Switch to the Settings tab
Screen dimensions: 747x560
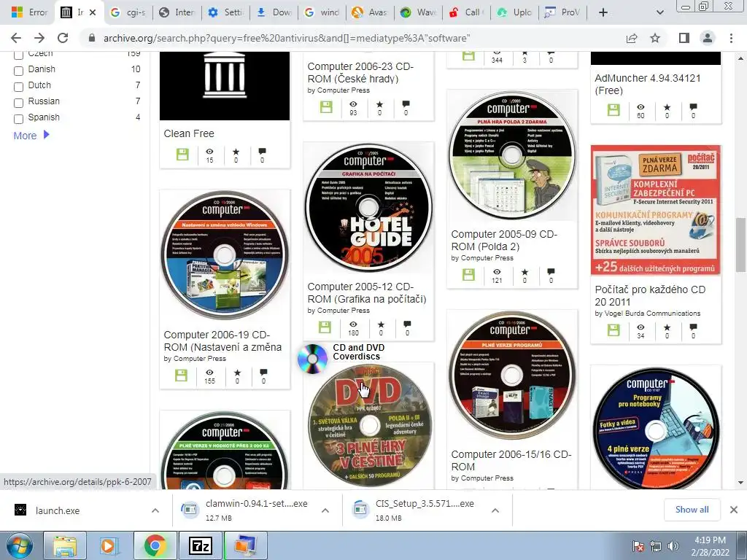coord(226,12)
